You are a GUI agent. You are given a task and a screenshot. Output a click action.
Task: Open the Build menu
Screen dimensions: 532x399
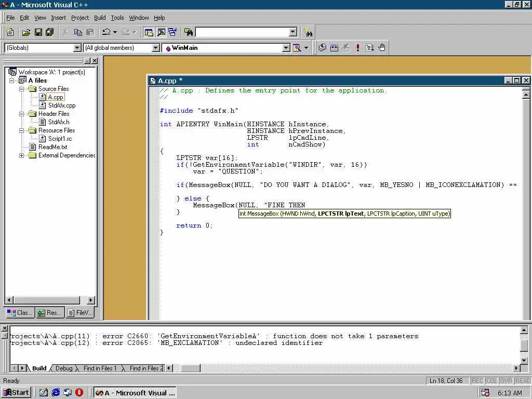pyautogui.click(x=100, y=18)
